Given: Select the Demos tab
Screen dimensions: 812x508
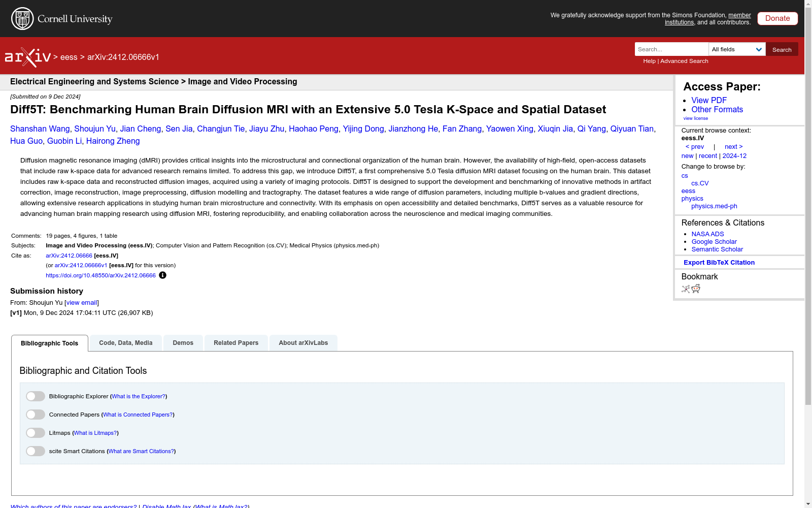Looking at the screenshot, I should pyautogui.click(x=183, y=343).
